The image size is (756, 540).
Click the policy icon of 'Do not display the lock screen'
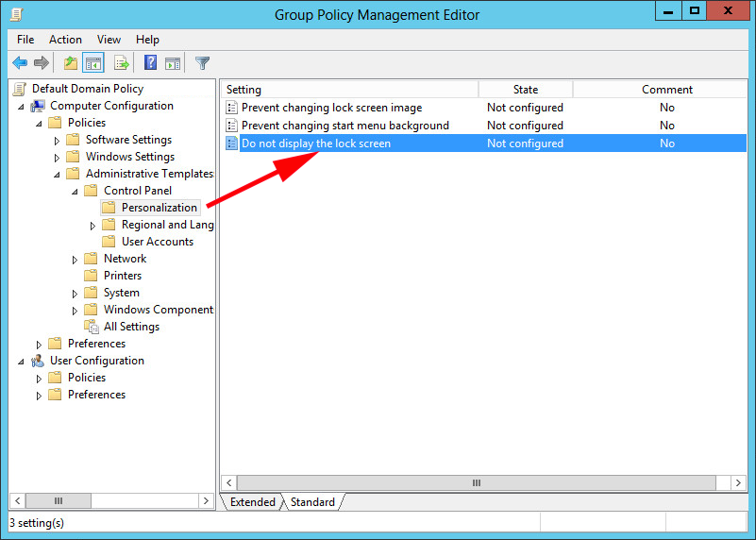232,143
